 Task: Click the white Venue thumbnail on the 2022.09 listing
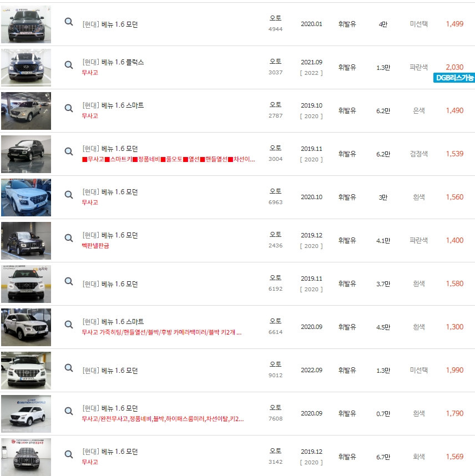click(x=25, y=370)
